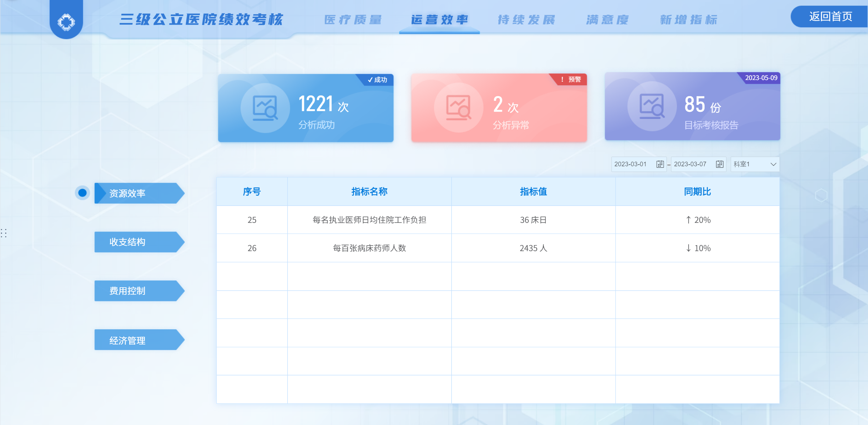Click the chart icon in the purple report card

point(652,107)
